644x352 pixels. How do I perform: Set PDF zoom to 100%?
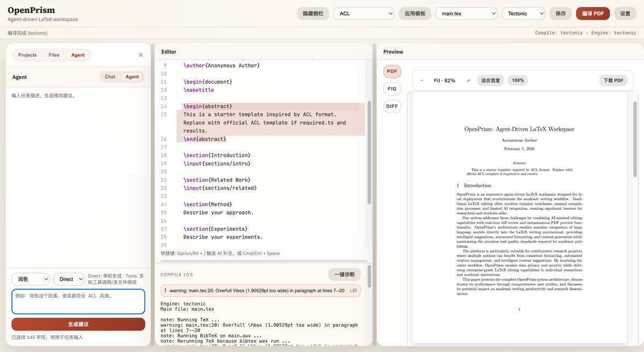518,80
